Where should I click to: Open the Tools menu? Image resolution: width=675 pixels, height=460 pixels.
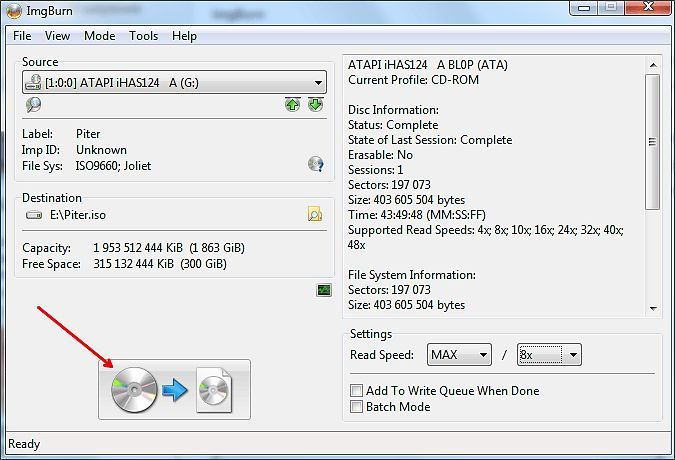pyautogui.click(x=143, y=36)
